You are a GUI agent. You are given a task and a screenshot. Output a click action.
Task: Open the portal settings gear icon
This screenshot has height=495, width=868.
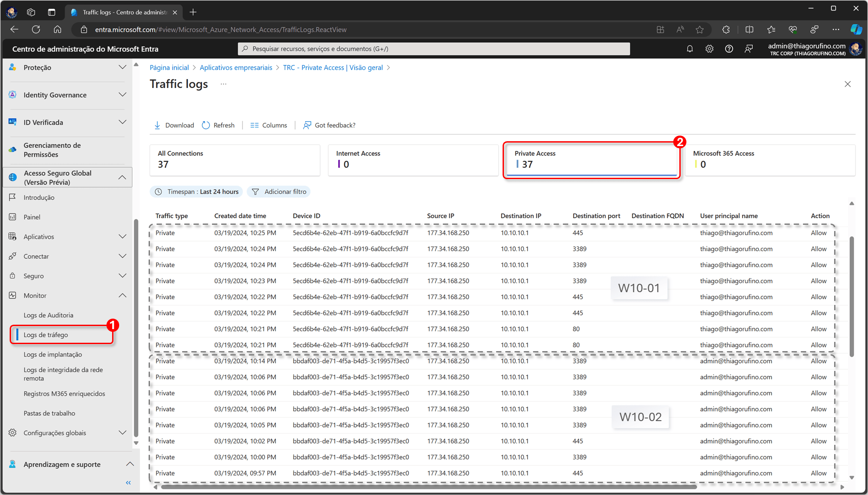point(709,49)
